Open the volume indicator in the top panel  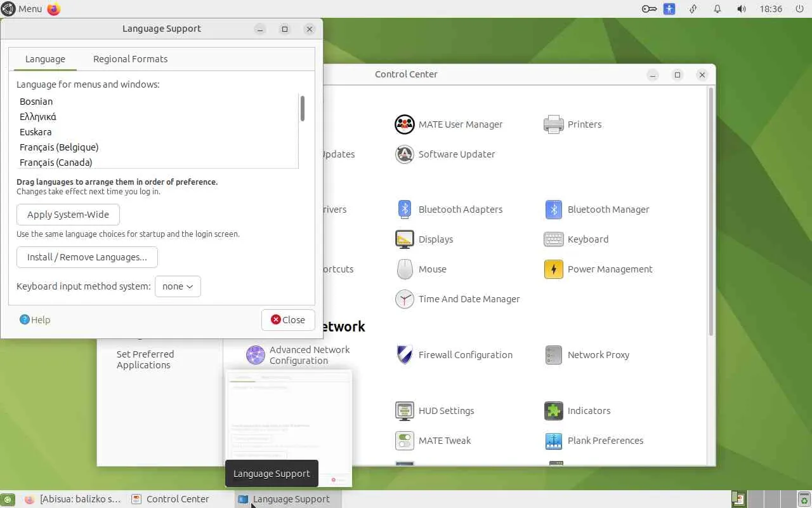tap(742, 9)
